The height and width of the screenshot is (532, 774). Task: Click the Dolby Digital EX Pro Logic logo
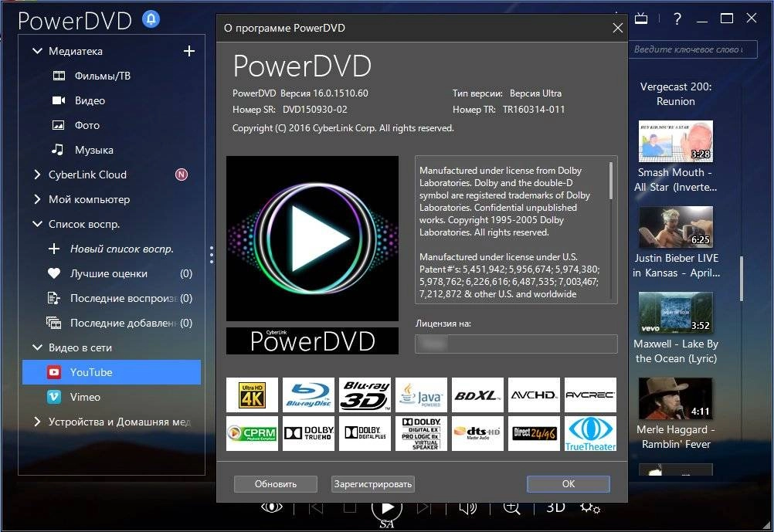[x=421, y=433]
